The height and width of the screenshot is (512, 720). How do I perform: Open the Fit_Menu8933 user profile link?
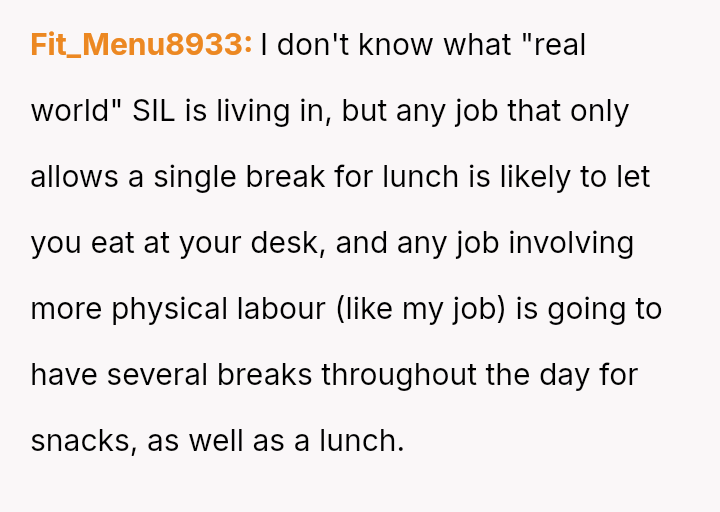pos(141,45)
